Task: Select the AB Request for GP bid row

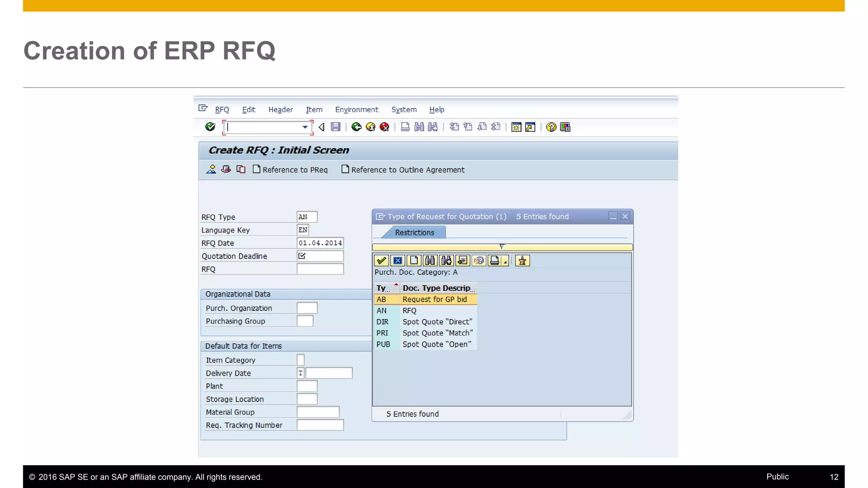Action: tap(426, 299)
